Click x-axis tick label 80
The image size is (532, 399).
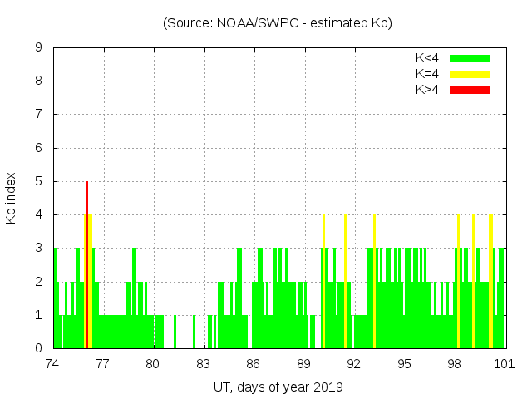coord(153,363)
